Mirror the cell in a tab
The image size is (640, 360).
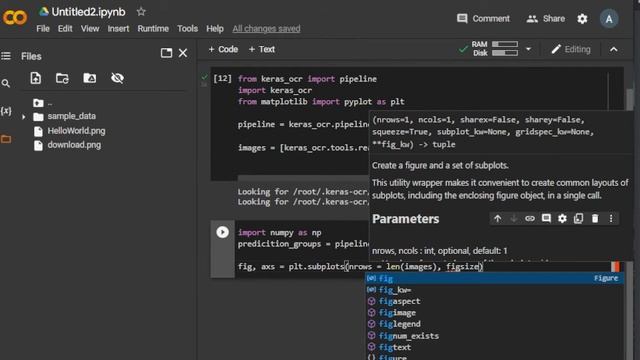point(578,218)
